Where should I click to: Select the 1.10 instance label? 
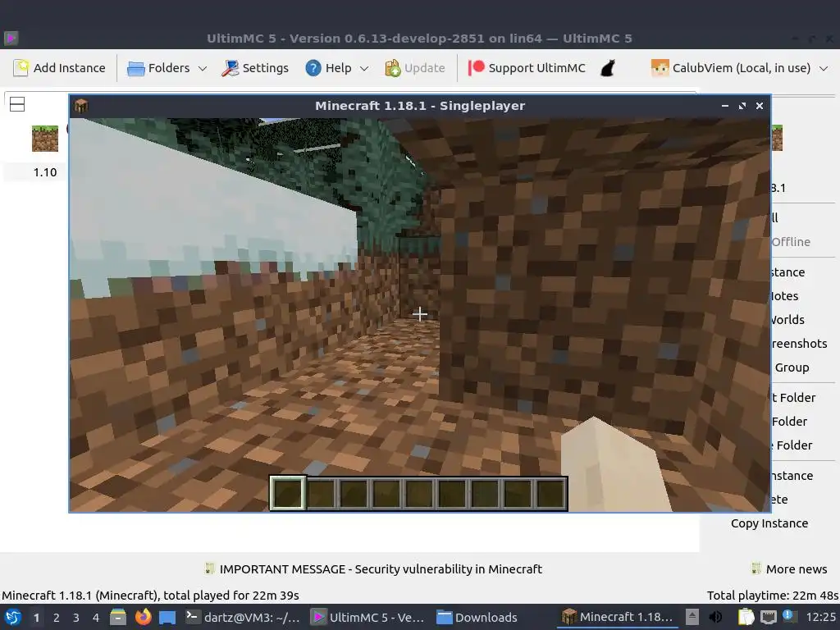pyautogui.click(x=45, y=172)
